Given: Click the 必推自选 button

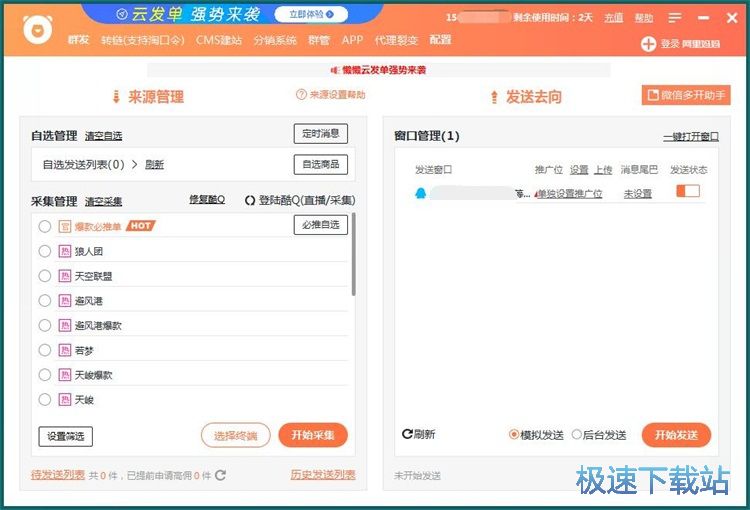Looking at the screenshot, I should click(x=320, y=225).
